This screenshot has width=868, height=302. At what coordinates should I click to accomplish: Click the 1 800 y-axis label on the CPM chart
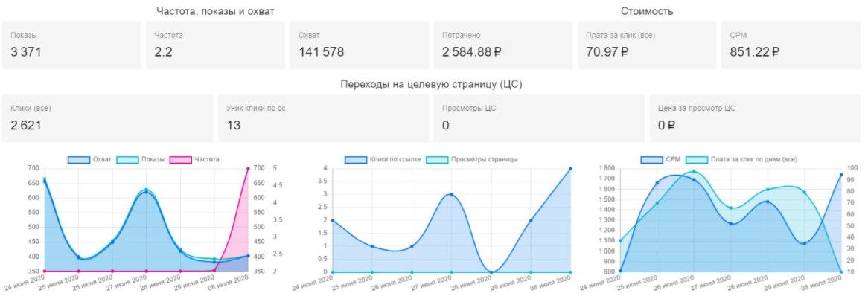[607, 168]
